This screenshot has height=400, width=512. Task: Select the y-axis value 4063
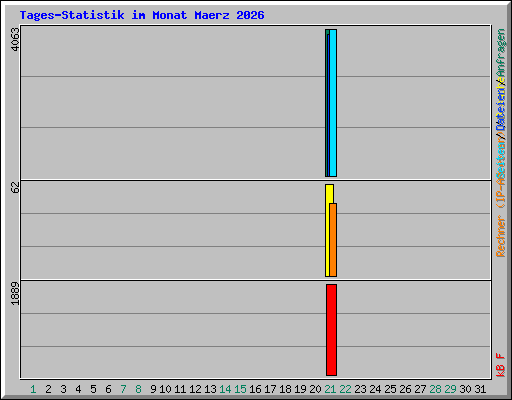tap(15, 39)
